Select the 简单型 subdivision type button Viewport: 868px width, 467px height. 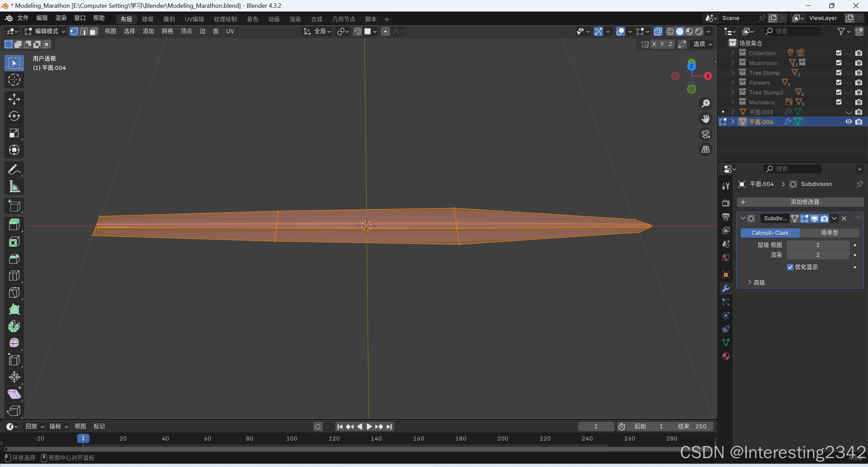[x=829, y=233]
